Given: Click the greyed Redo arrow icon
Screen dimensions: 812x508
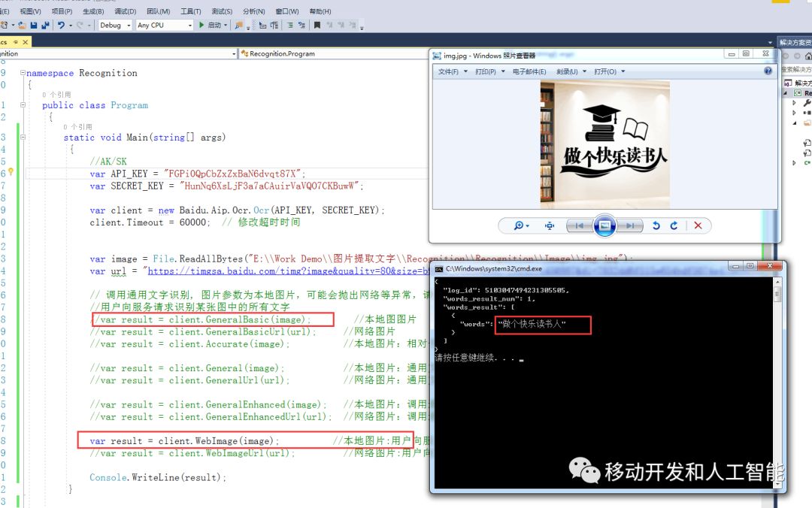Looking at the screenshot, I should 80,25.
